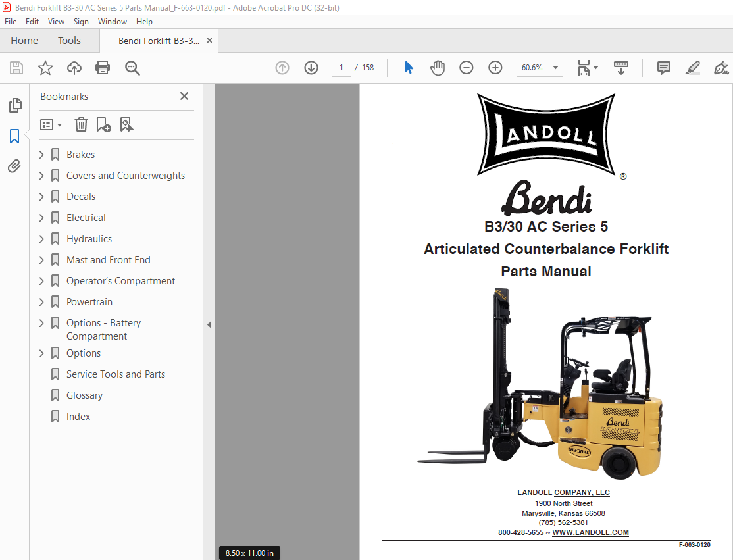Select the Highlight text tool

(x=692, y=68)
